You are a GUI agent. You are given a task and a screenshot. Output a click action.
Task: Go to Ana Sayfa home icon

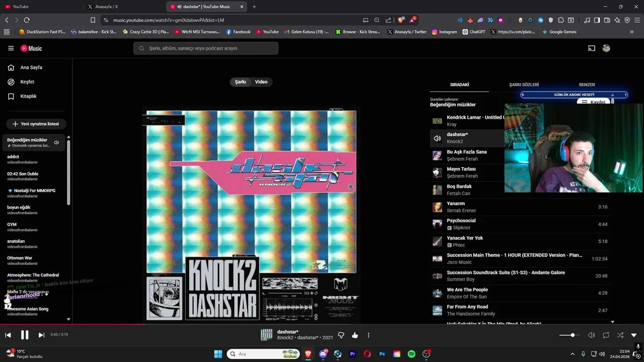[11, 67]
